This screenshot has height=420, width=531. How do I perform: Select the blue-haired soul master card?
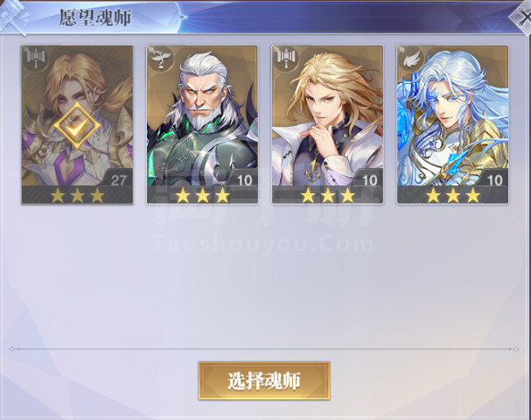click(452, 124)
